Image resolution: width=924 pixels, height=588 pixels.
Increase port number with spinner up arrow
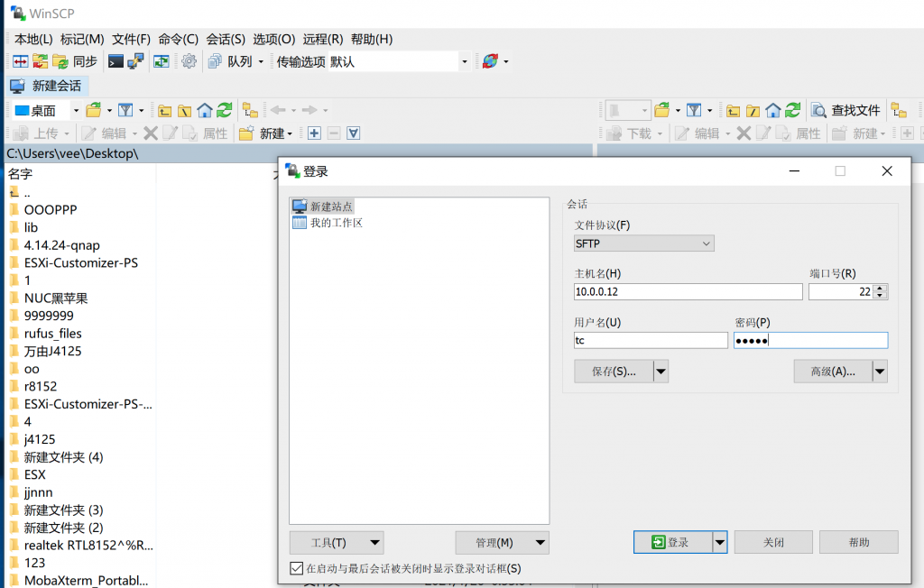(x=881, y=288)
